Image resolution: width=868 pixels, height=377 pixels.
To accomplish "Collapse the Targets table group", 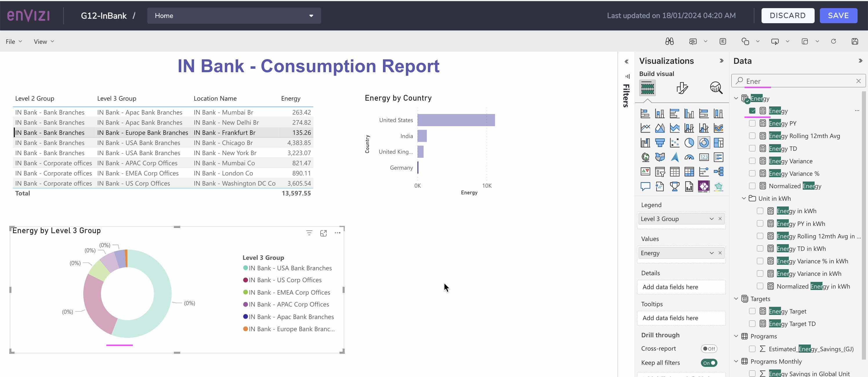I will click(736, 299).
